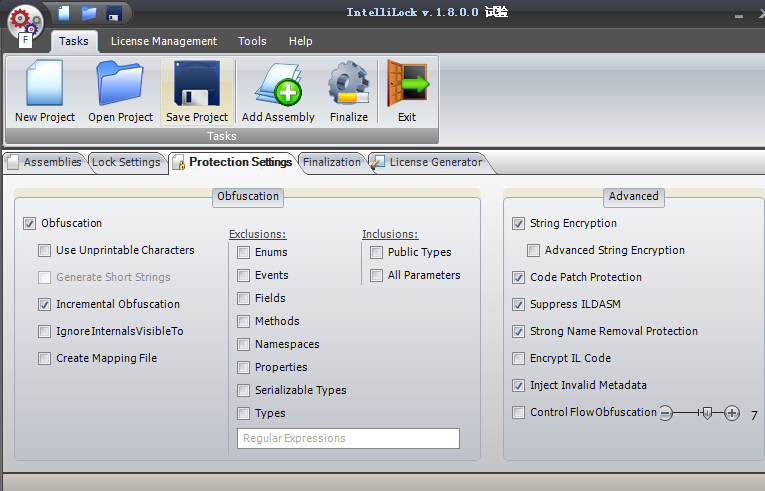Screen dimensions: 765x491
Task: Enable Encrypt IL Code
Action: 519,358
